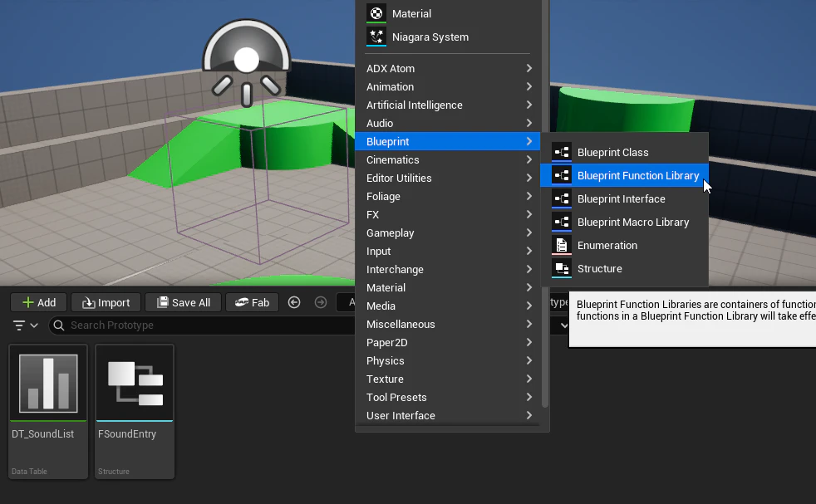Open the Blueprint submenu entry
Viewport: 816px width, 504px height.
[450, 141]
